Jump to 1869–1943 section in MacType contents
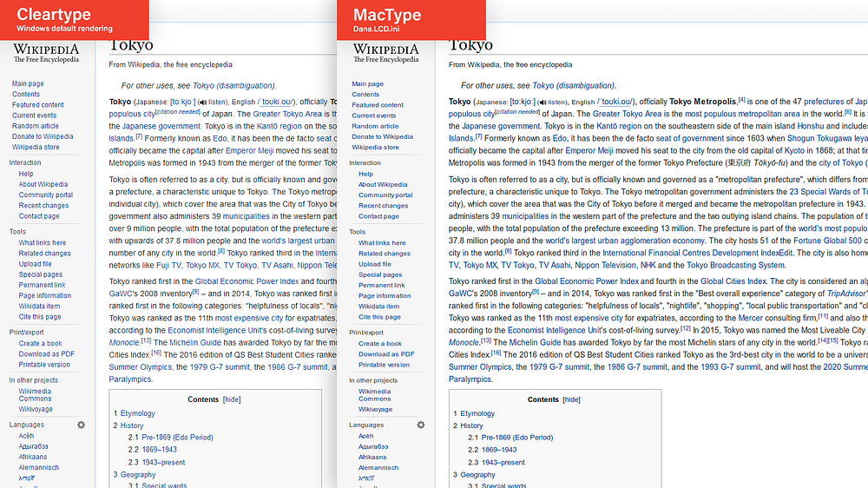This screenshot has height=488, width=868. coord(499,450)
